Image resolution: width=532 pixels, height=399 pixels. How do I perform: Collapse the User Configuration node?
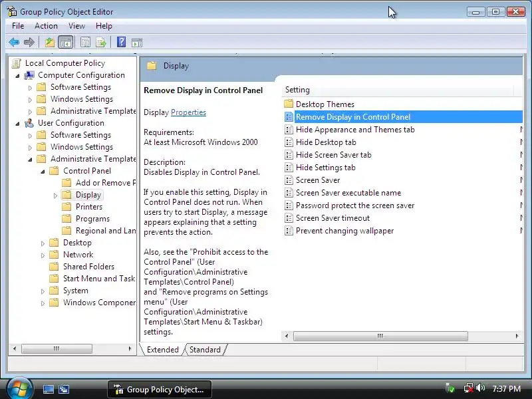tap(17, 124)
